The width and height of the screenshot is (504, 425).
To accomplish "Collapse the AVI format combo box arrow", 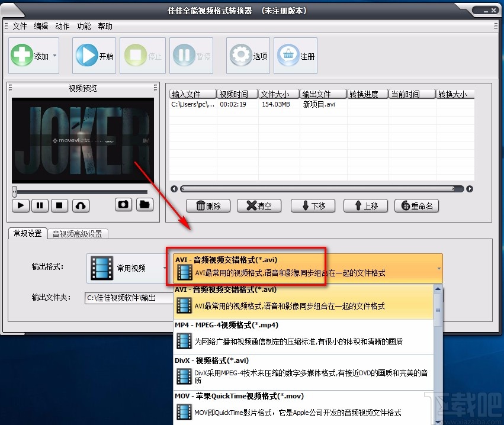I will [439, 268].
